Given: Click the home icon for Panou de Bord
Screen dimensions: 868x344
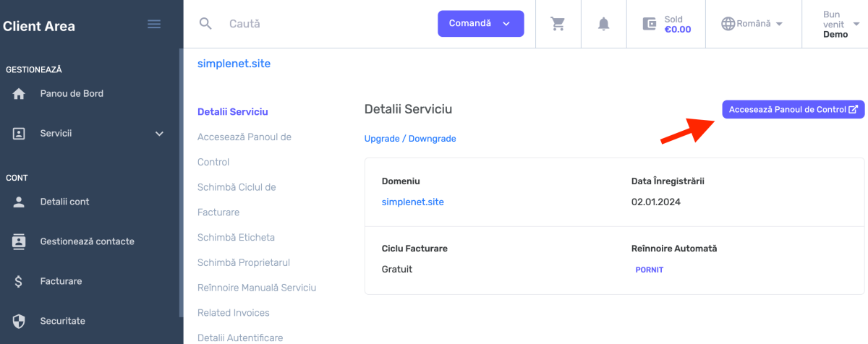Looking at the screenshot, I should (19, 94).
